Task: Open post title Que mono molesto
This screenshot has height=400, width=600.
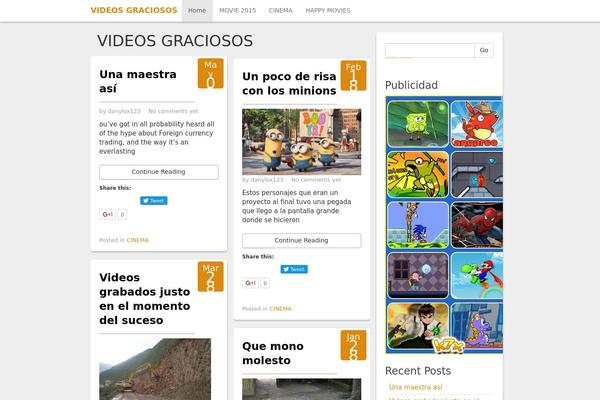Action: pyautogui.click(x=273, y=353)
